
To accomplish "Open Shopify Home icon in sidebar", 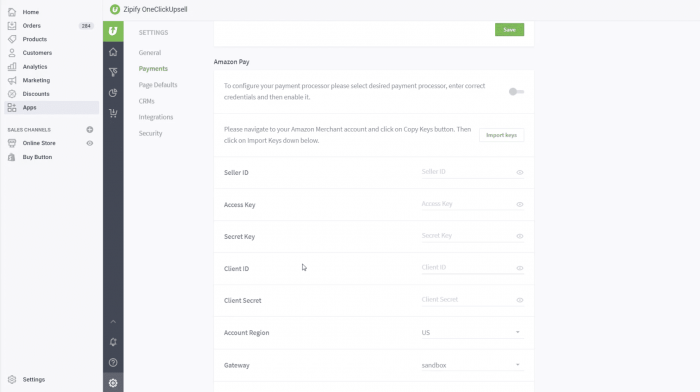I will click(12, 12).
